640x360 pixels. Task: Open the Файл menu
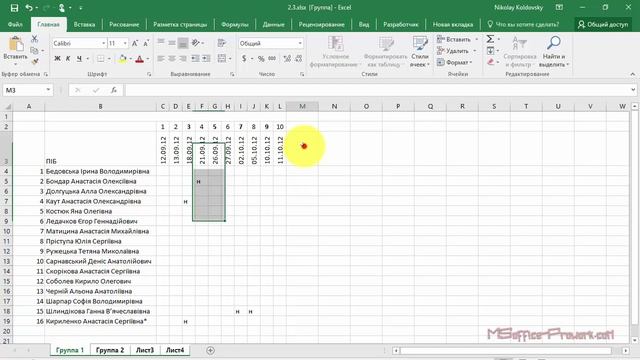[15, 24]
